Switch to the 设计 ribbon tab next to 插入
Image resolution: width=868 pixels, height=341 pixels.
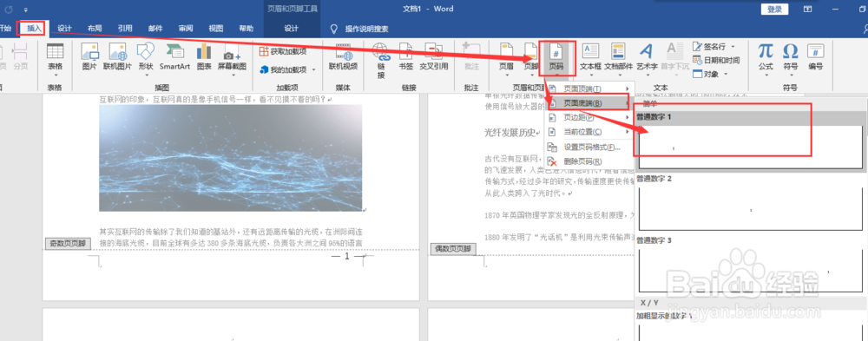point(65,29)
